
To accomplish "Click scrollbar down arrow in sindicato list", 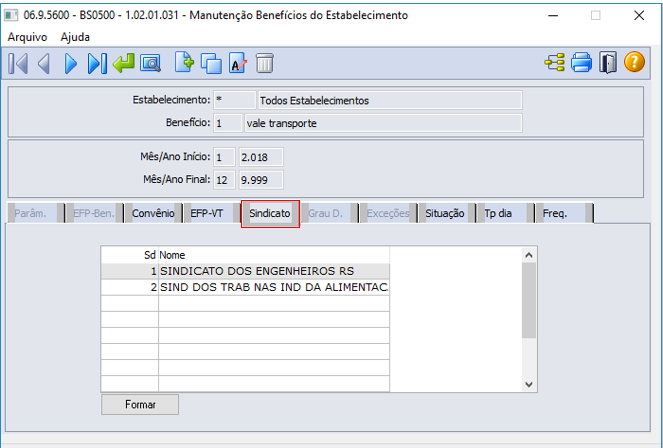I will pyautogui.click(x=529, y=384).
